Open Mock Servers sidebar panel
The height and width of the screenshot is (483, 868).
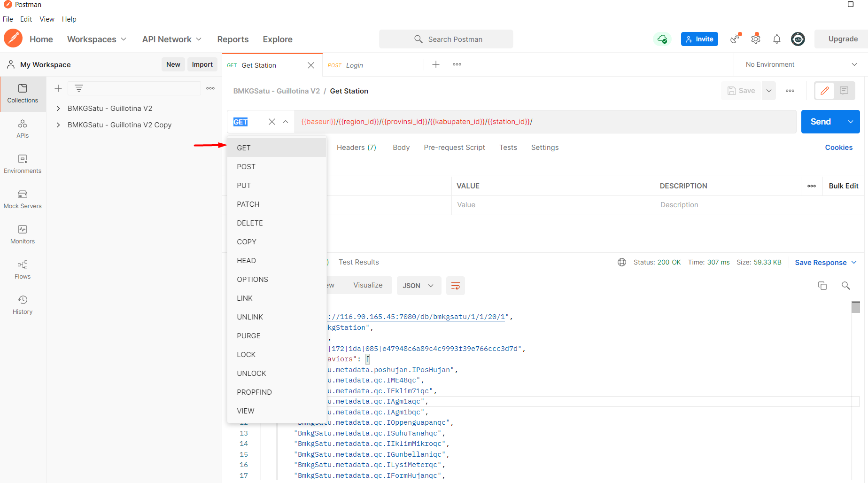click(x=23, y=199)
